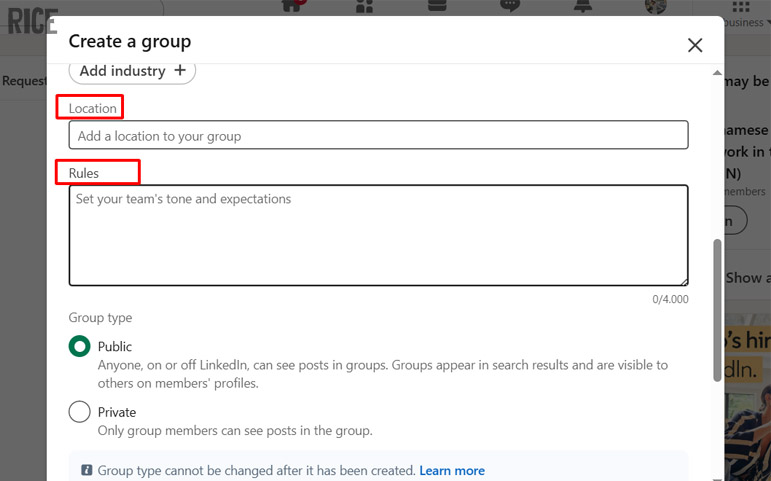Focus the Add a location input field
Viewport: 771px width, 481px height.
(x=378, y=135)
